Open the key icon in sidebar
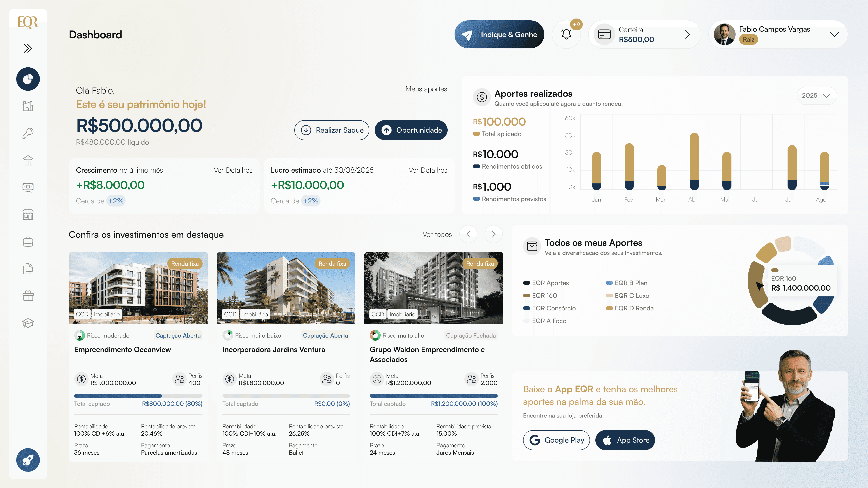Viewport: 868px width, 488px height. [x=28, y=133]
